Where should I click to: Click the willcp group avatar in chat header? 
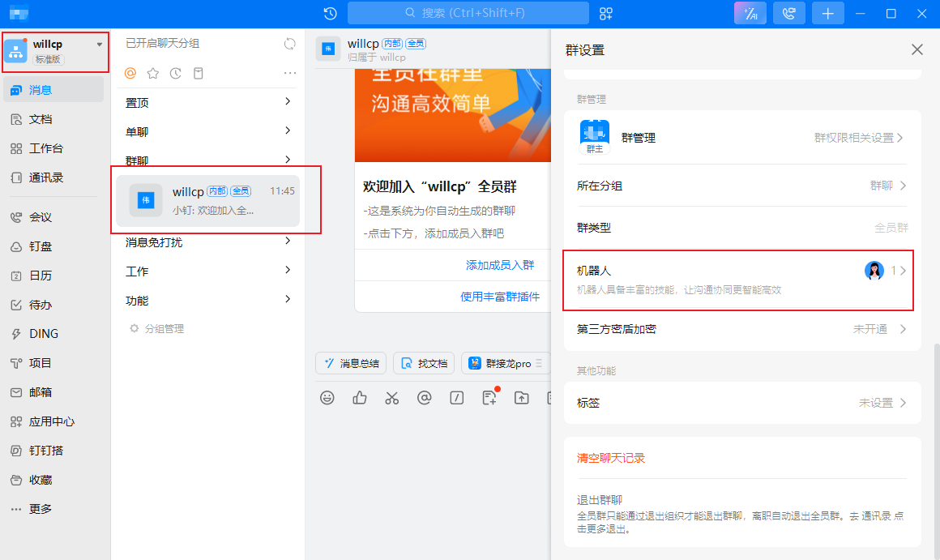[328, 49]
